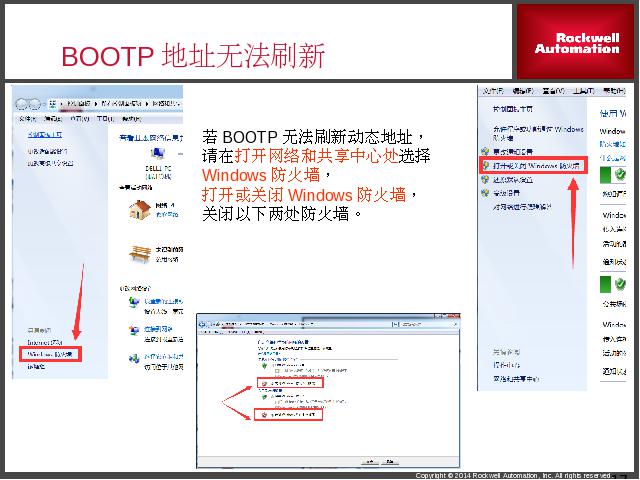Click OK button in firewall customize settings window
Viewport: 640px width, 480px height.
[370, 461]
